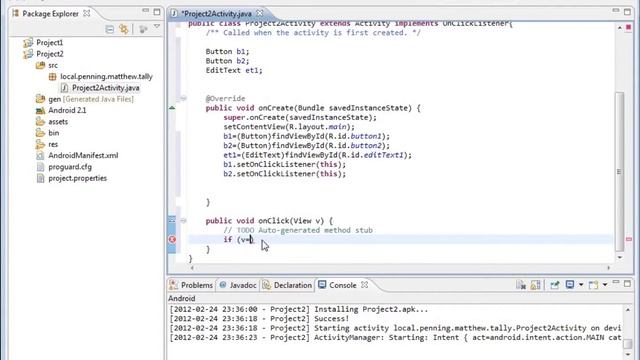Click the error marker beside the if line

point(172,240)
